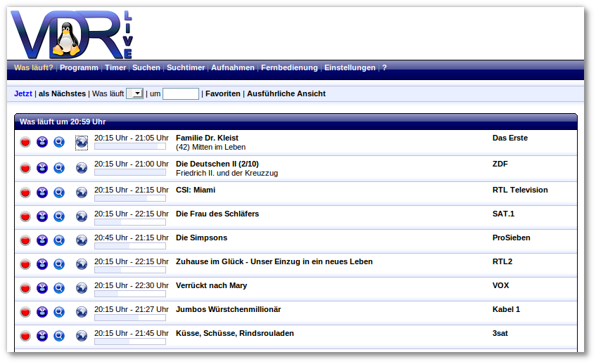Open the Suchen menu page

click(146, 67)
